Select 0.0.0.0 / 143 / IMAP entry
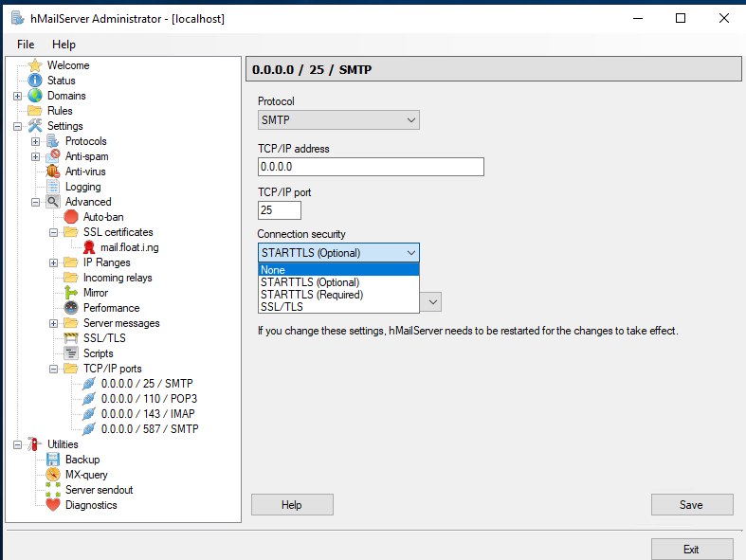Viewport: 746px width, 560px height. pos(148,414)
